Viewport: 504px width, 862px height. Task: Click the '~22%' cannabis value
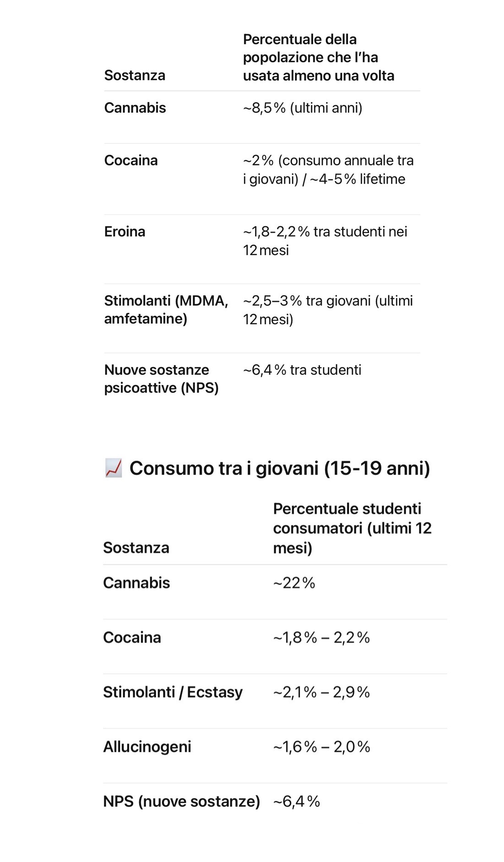[x=294, y=583]
